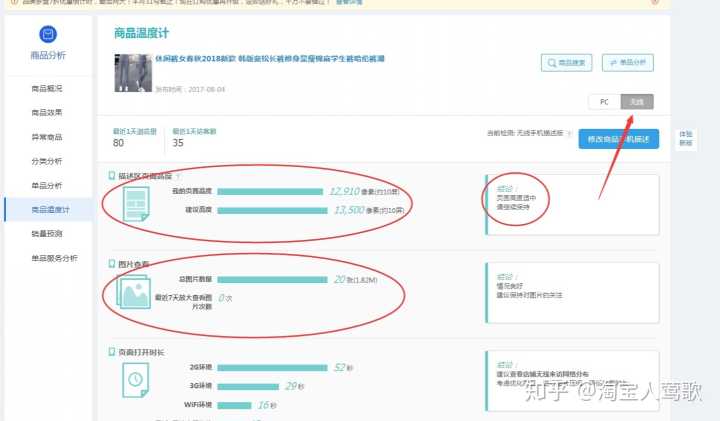Viewport: 720px width, 421px height.
Task: Click the warning icon in the notice banner
Action: point(14,2)
